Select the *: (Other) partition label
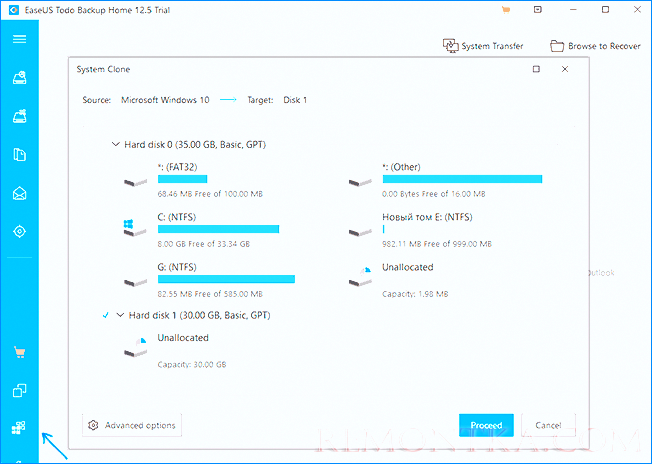652x464 pixels. [x=401, y=167]
